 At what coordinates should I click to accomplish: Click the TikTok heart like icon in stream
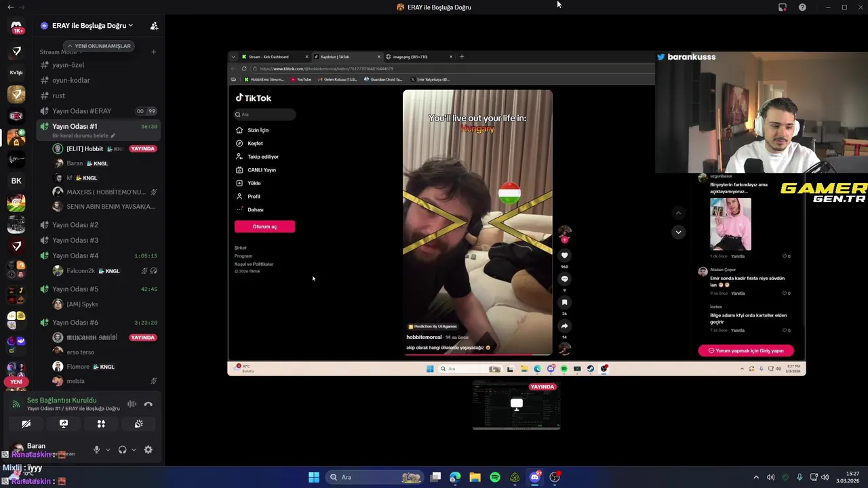(564, 256)
